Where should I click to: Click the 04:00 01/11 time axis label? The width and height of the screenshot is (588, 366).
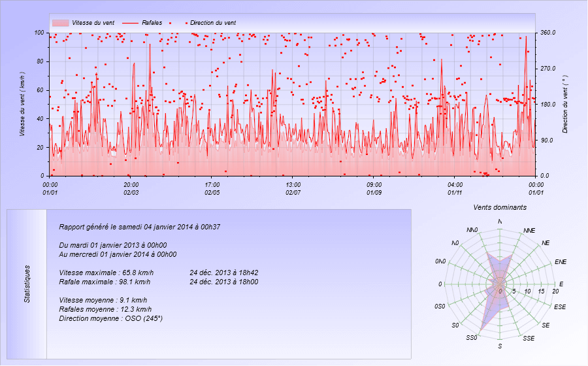(455, 189)
